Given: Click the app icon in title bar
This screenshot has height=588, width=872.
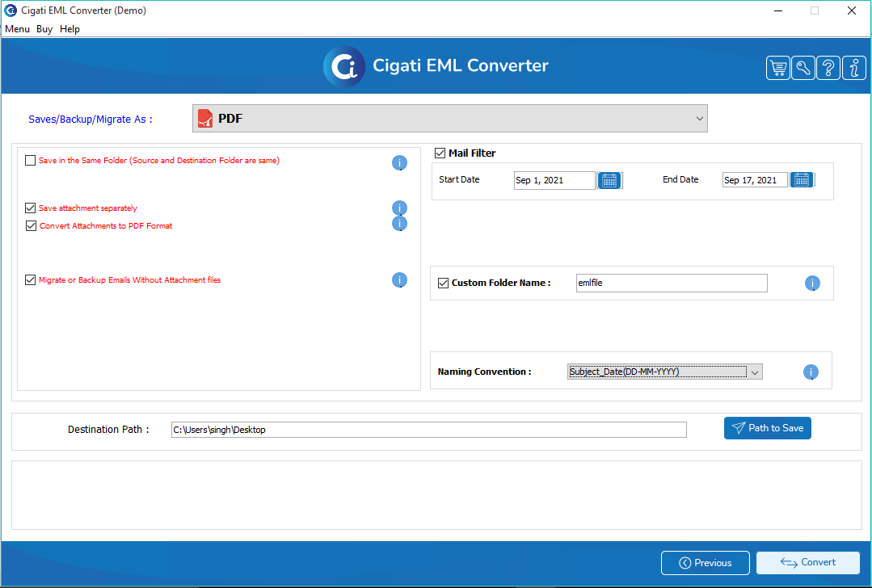Looking at the screenshot, I should 10,10.
